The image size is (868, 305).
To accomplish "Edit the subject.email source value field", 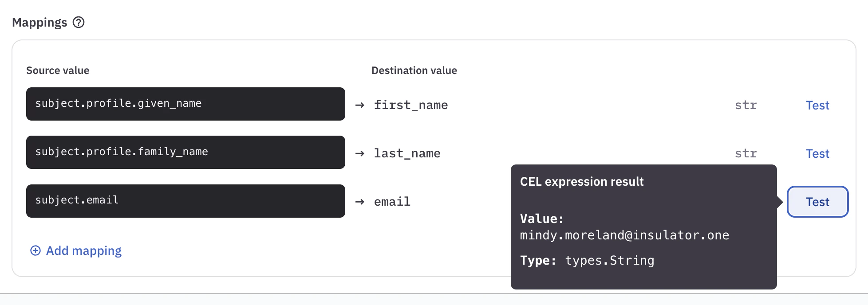I will tap(185, 200).
